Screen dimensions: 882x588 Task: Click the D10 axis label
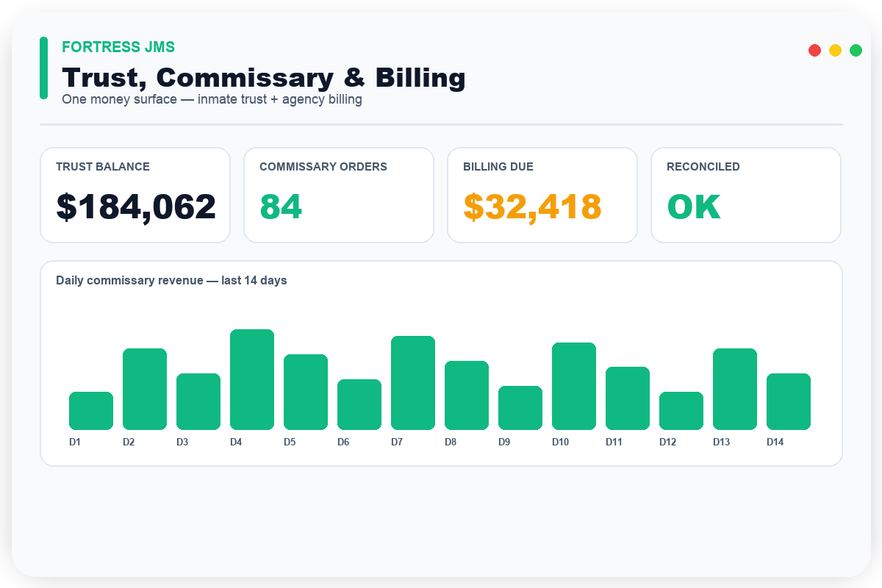pos(561,442)
